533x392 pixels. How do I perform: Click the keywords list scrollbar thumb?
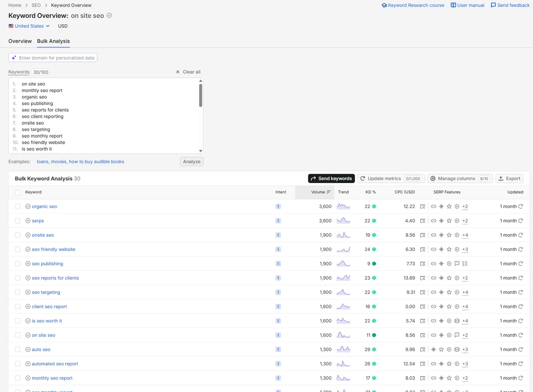coord(201,96)
